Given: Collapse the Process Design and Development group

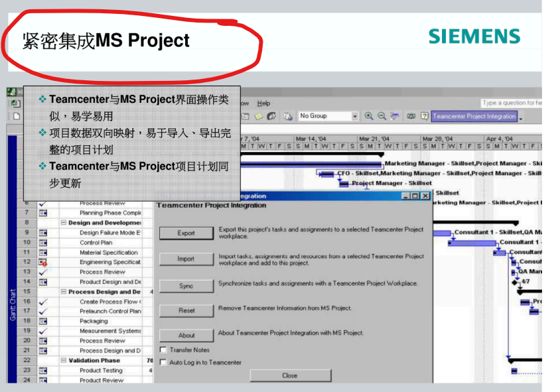Looking at the screenshot, I should [64, 292].
